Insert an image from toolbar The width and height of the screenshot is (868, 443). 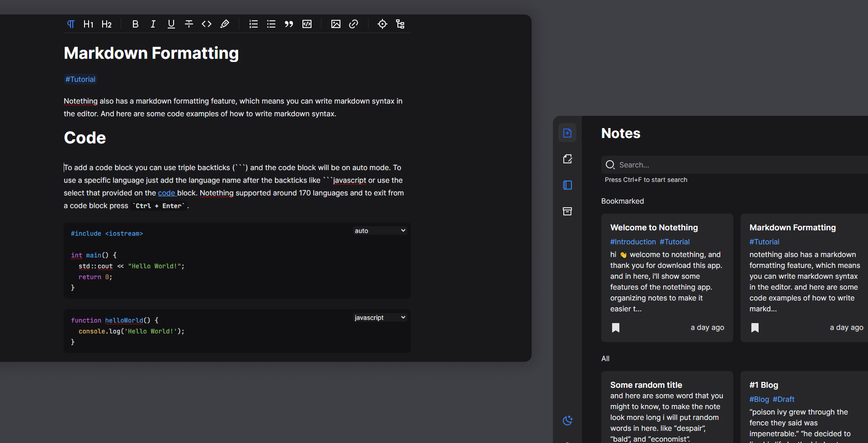coord(336,24)
